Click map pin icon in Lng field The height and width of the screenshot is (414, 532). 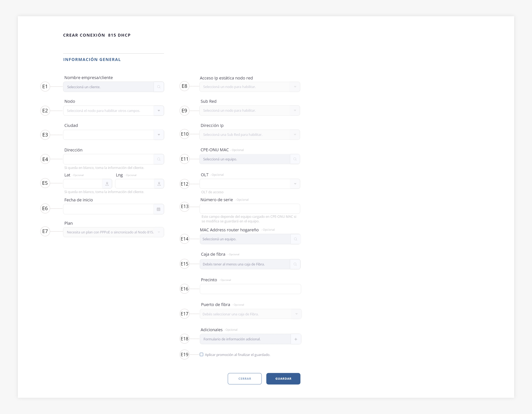[x=159, y=184]
